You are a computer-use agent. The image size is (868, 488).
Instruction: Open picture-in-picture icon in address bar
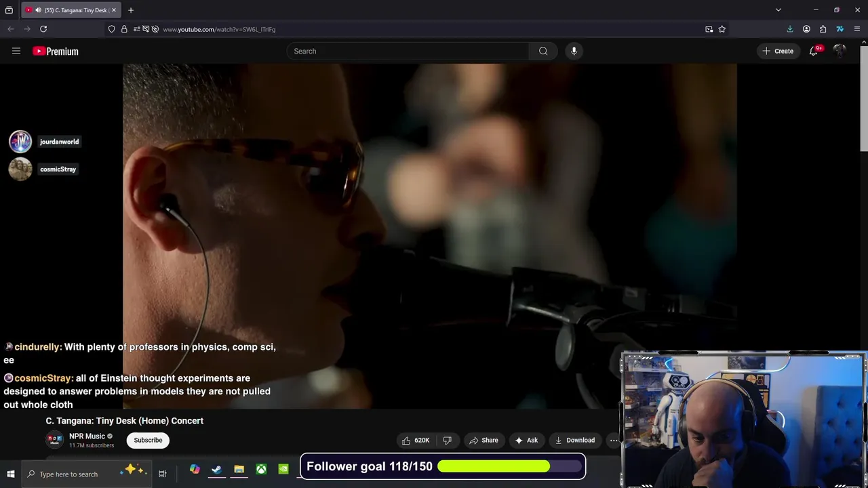pyautogui.click(x=709, y=29)
